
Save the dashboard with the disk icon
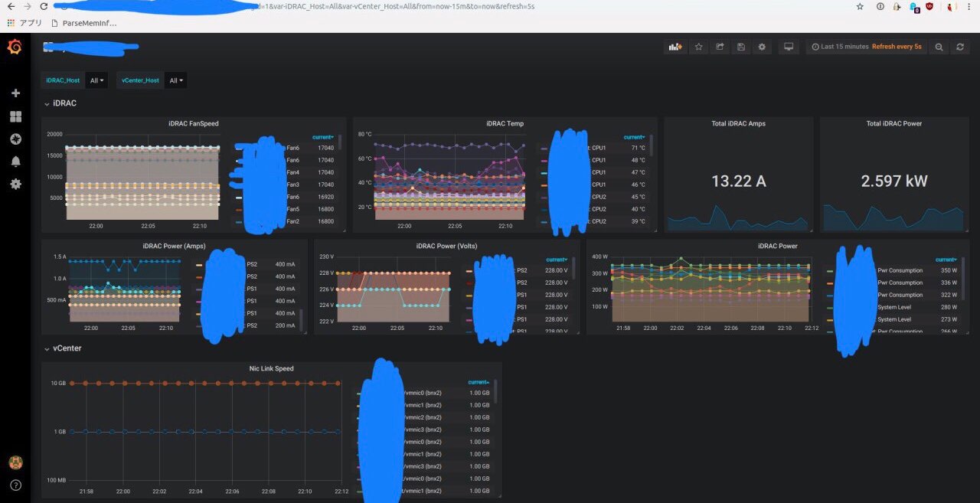(740, 47)
